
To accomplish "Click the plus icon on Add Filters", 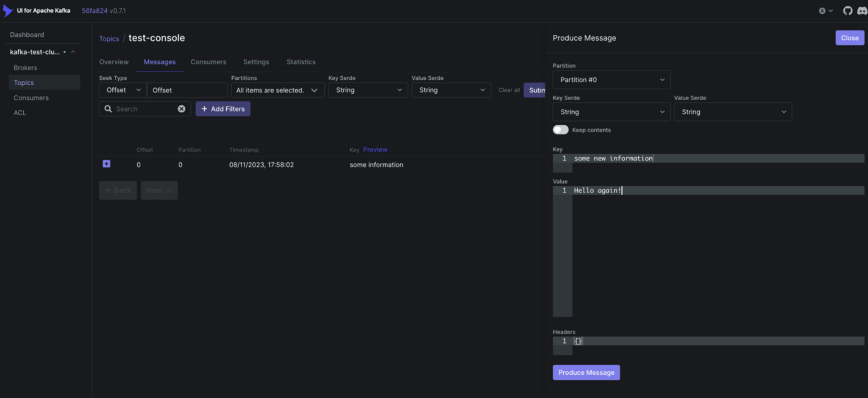I will tap(205, 109).
